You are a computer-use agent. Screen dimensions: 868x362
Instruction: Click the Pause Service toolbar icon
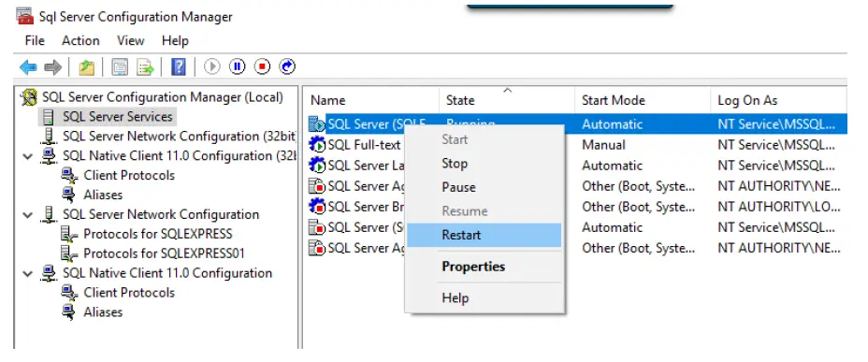237,67
